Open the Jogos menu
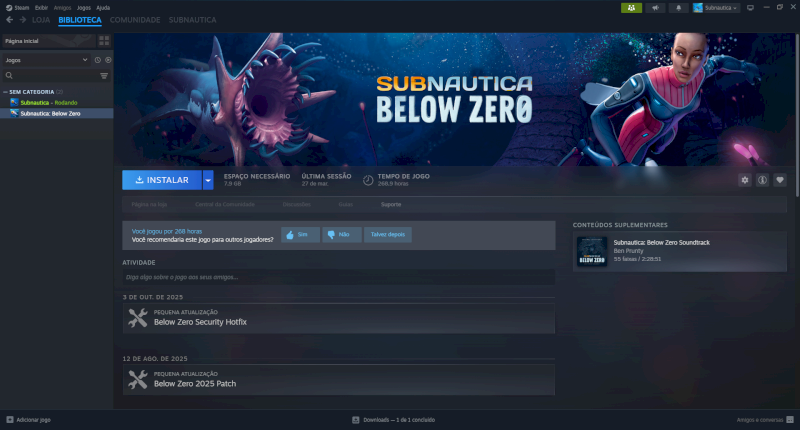The height and width of the screenshot is (430, 800). tap(84, 8)
